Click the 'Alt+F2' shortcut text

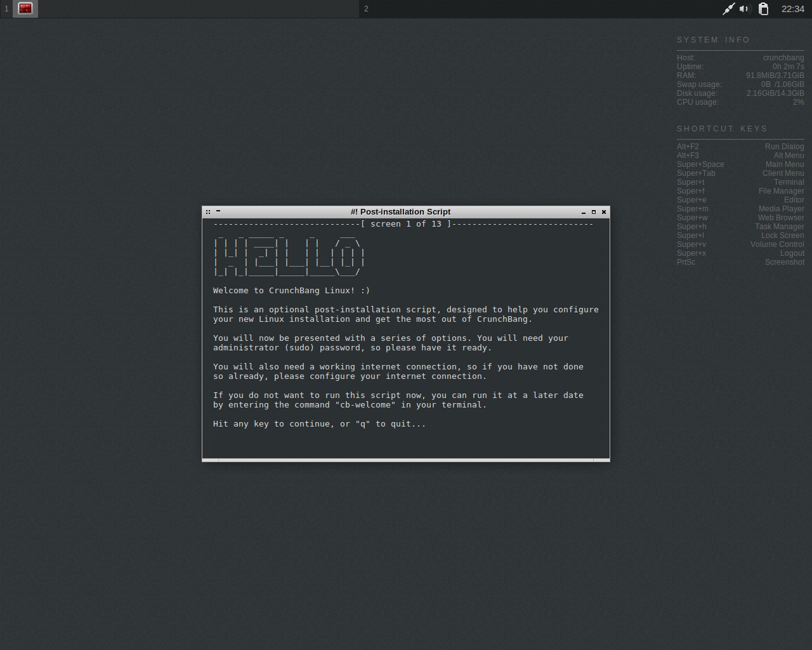point(688,147)
